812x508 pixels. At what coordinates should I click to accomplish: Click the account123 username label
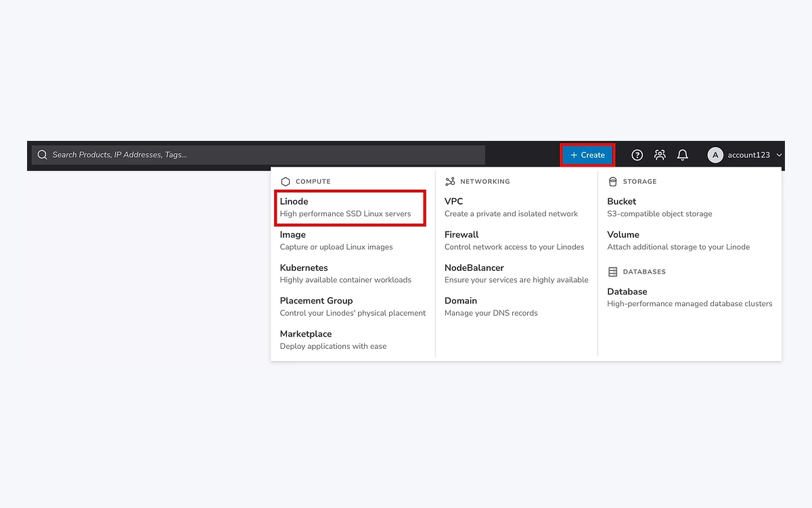point(749,155)
